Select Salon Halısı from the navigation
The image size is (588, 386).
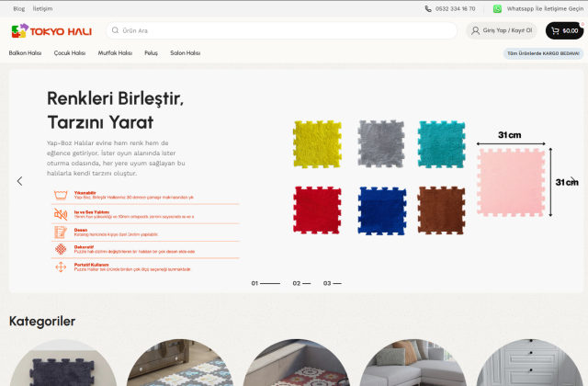[x=186, y=53]
